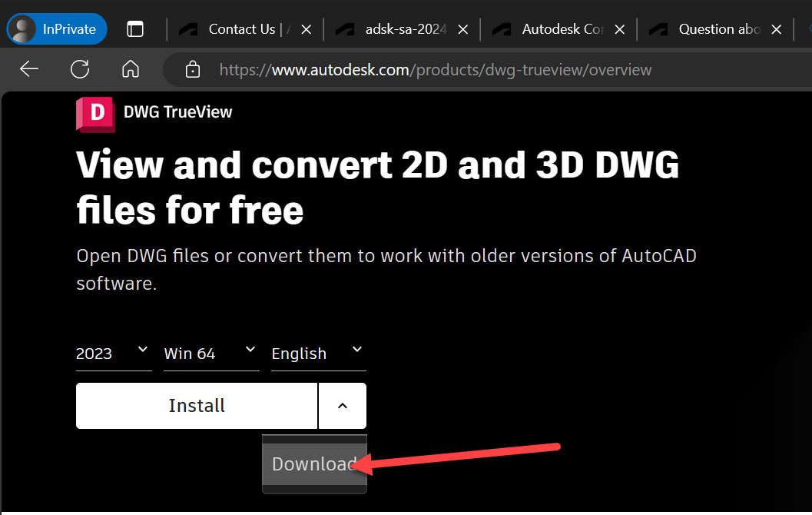
Task: Open the Win 64 platform dropdown
Action: tap(210, 354)
